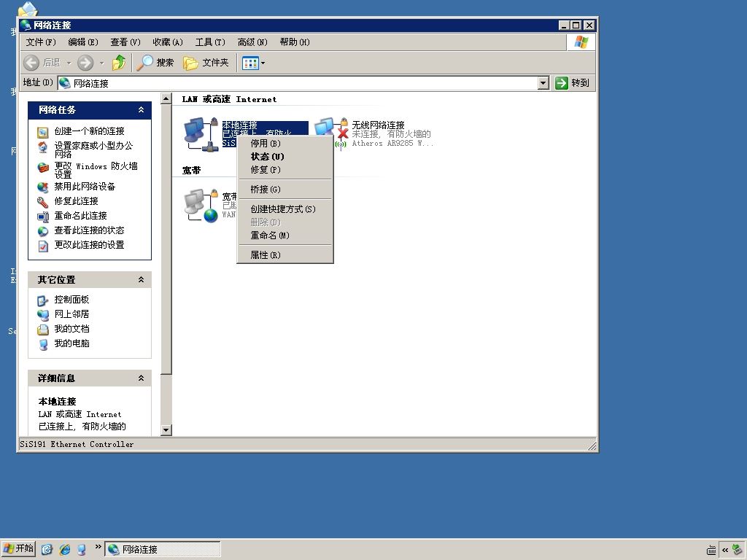
Task: Click the network tray icon
Action: (738, 550)
